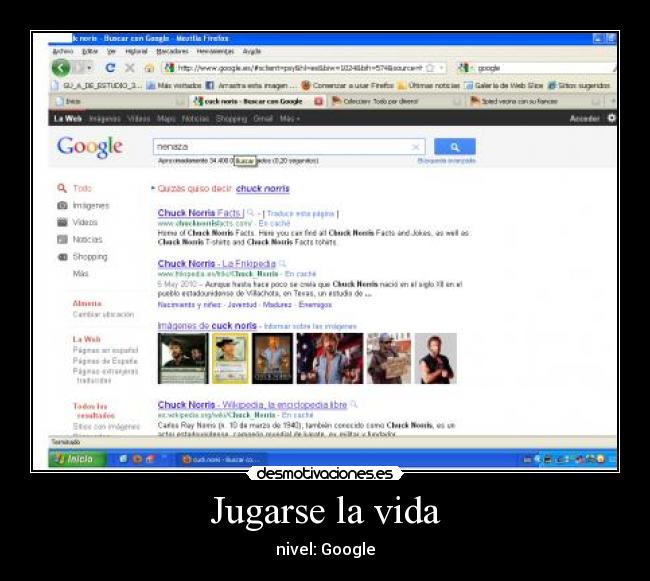Viewport: 650px width, 581px height.
Task: Open Comenzar a usar Firefox bookmark
Action: click(347, 85)
